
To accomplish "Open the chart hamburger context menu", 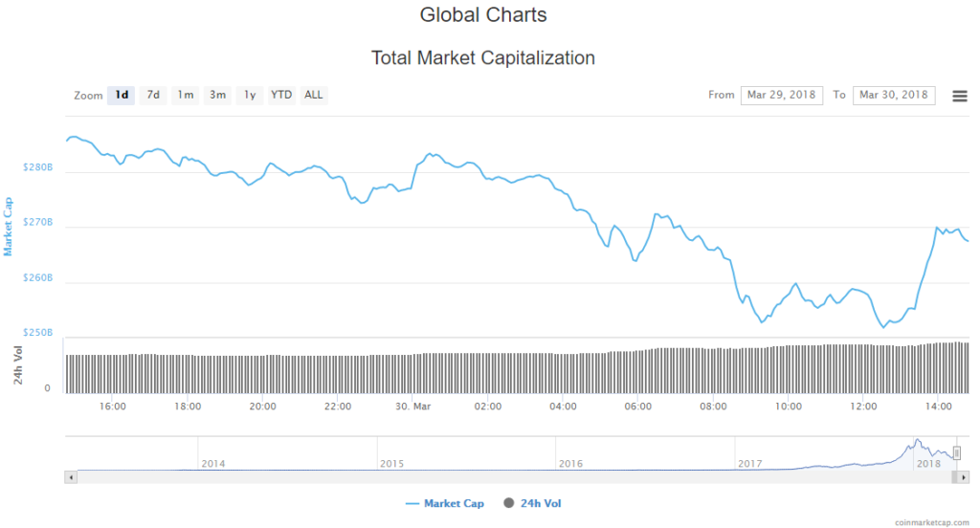I will coord(959,96).
